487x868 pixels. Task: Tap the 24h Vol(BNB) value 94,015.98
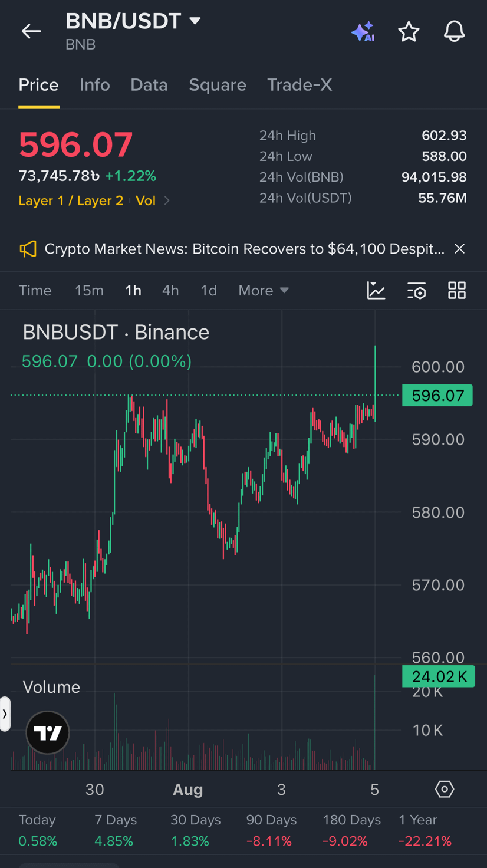click(434, 177)
